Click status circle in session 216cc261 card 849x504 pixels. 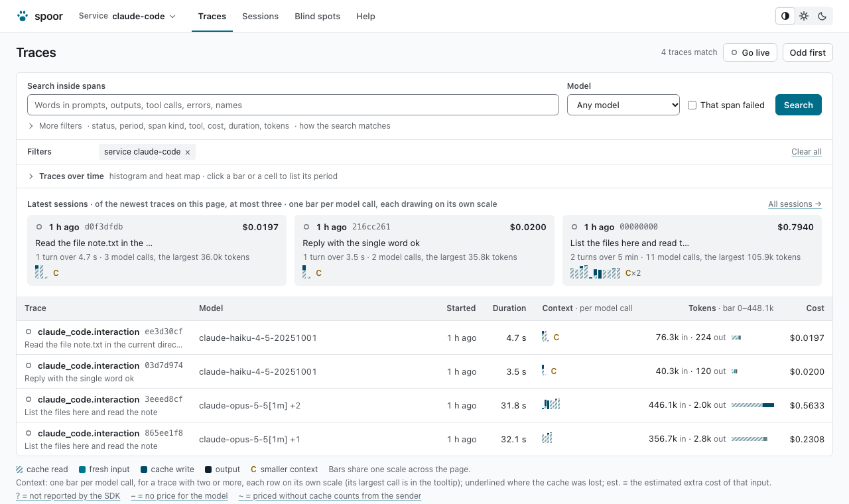click(x=306, y=227)
